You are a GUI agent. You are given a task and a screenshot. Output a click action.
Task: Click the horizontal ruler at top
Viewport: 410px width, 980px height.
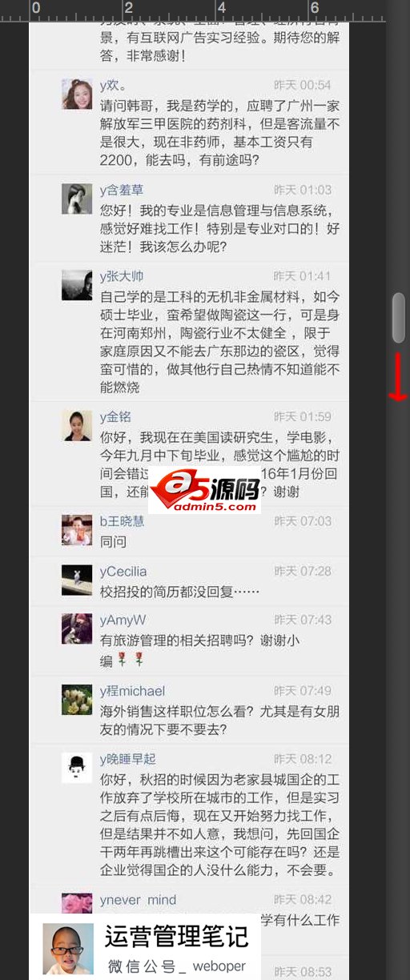[x=205, y=10]
